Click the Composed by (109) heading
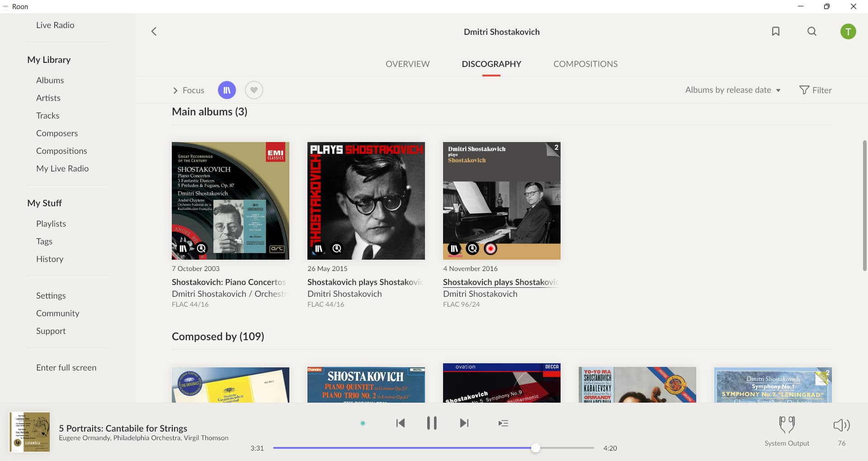Screen dimensions: 868x461 pos(218,336)
